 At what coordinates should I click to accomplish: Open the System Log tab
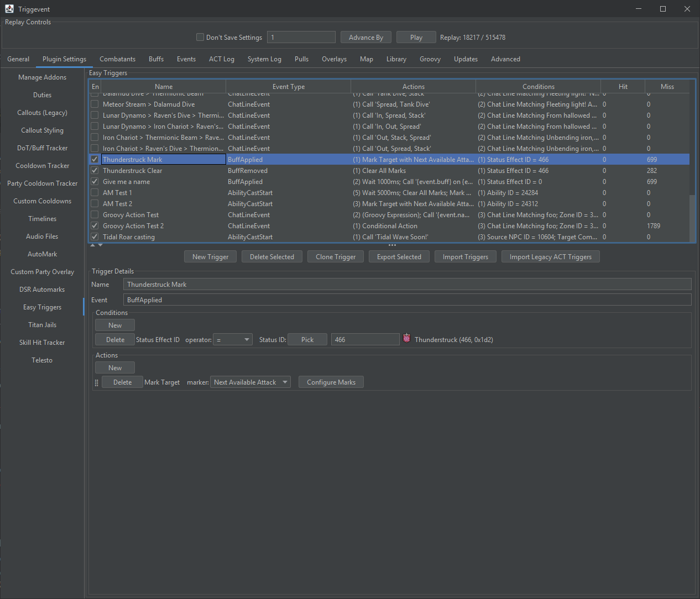pos(264,59)
